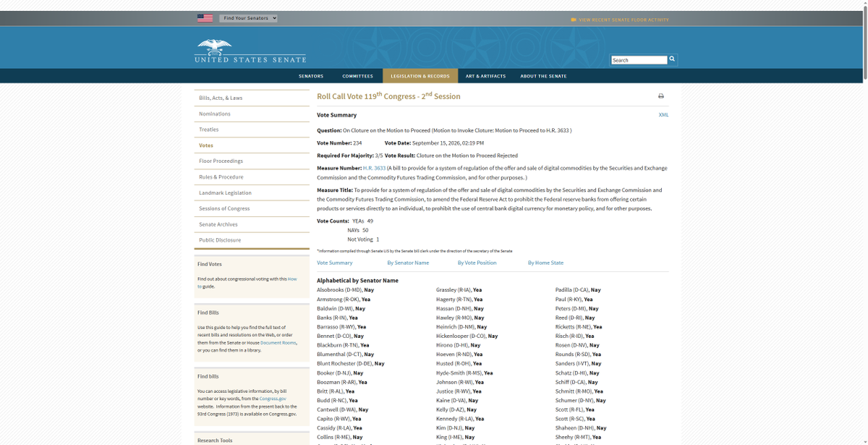Screen dimensions: 868x445
Task: Sort the list By Vote Position
Action: click(x=477, y=263)
